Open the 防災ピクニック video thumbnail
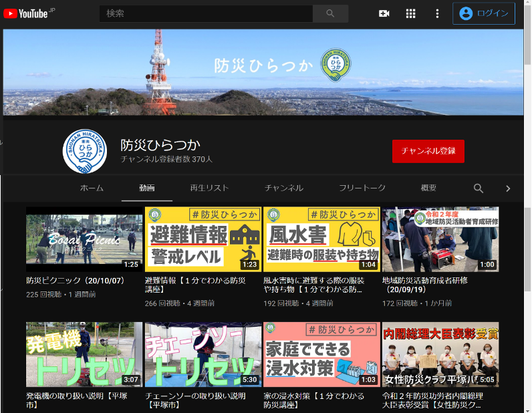532x413 pixels. point(84,239)
